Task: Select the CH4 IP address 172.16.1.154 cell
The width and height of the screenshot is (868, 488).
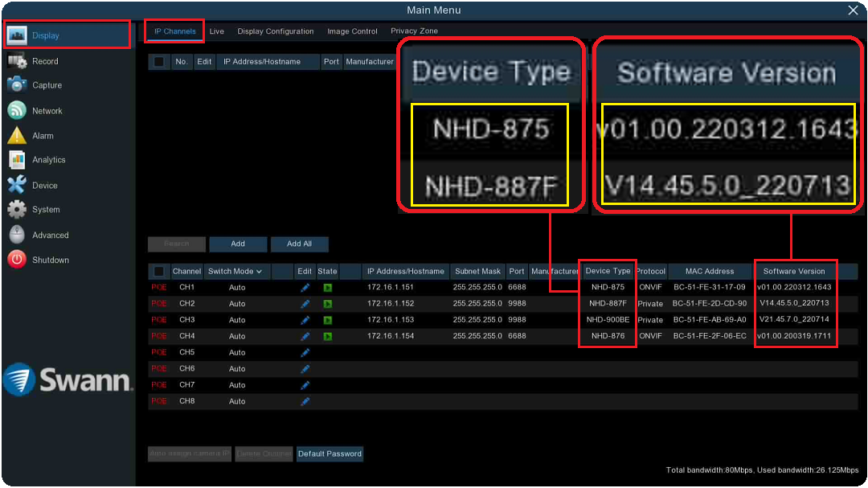Action: pos(391,336)
